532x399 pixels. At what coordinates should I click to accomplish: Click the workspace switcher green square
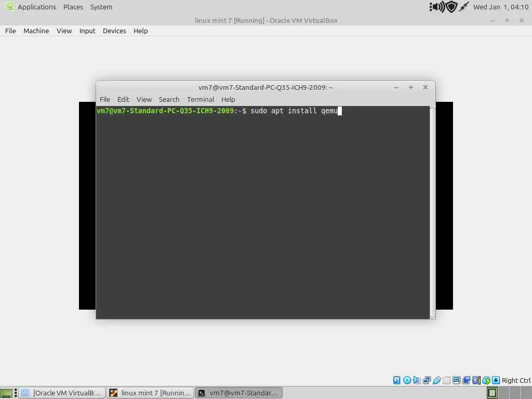493,393
